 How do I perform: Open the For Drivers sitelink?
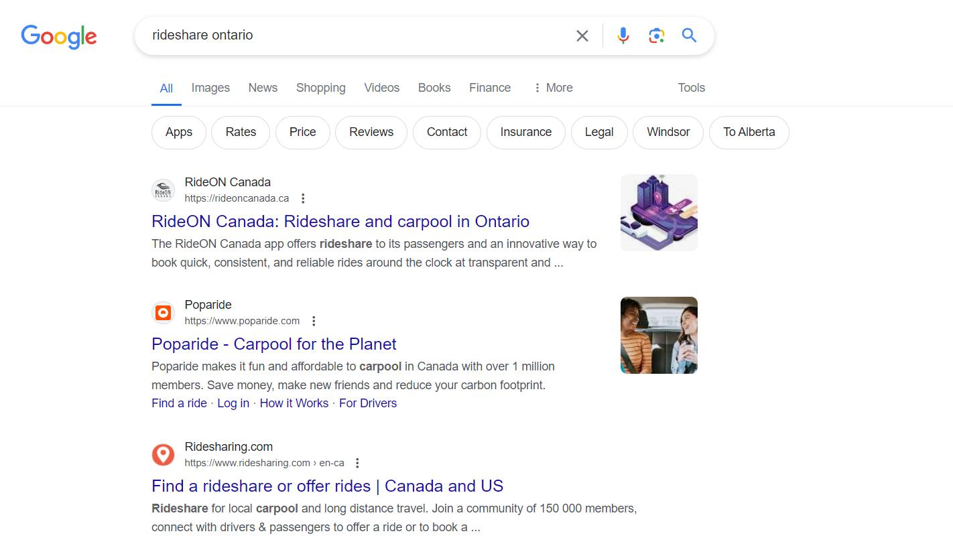tap(368, 403)
